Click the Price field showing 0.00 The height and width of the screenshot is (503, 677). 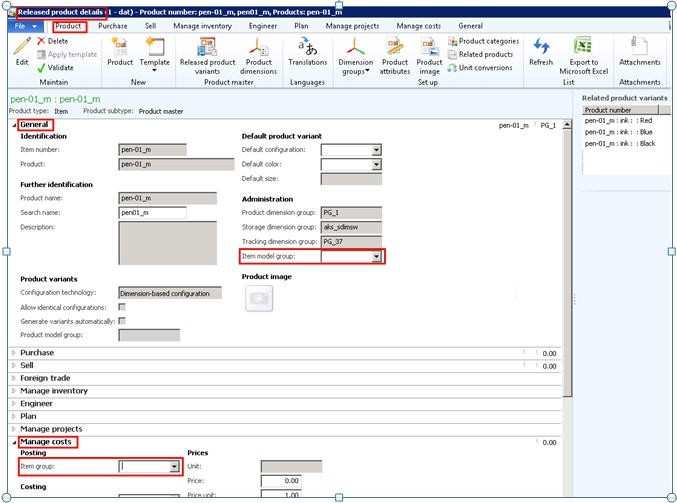coord(281,481)
